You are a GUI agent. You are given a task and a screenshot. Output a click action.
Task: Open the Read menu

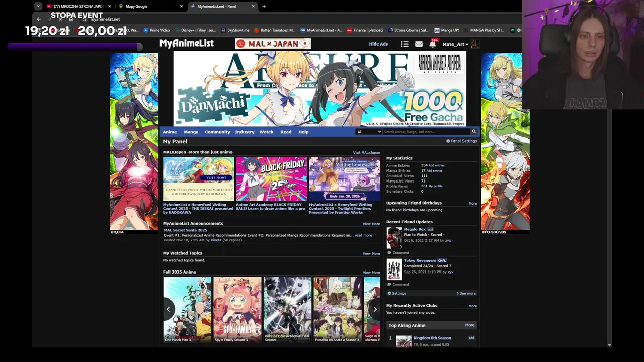point(286,132)
